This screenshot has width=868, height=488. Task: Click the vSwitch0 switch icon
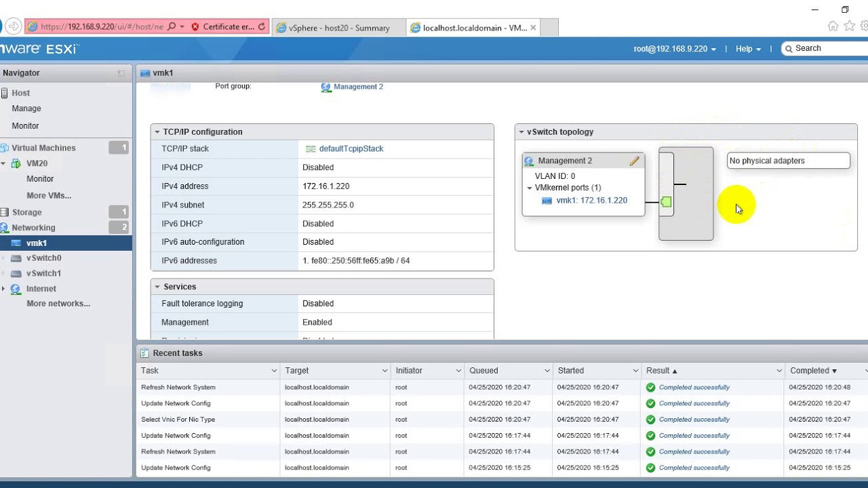click(x=16, y=258)
